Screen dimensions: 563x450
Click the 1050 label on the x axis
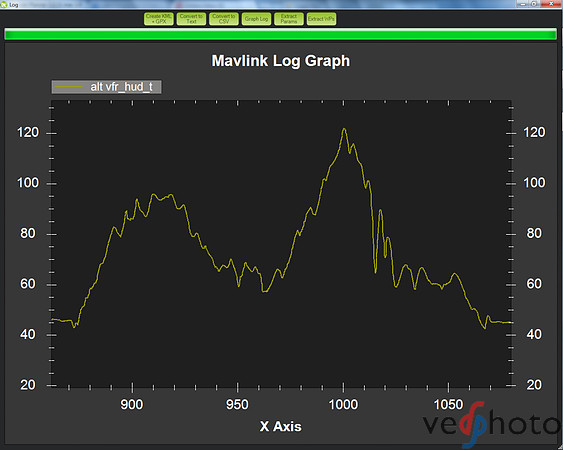448,405
